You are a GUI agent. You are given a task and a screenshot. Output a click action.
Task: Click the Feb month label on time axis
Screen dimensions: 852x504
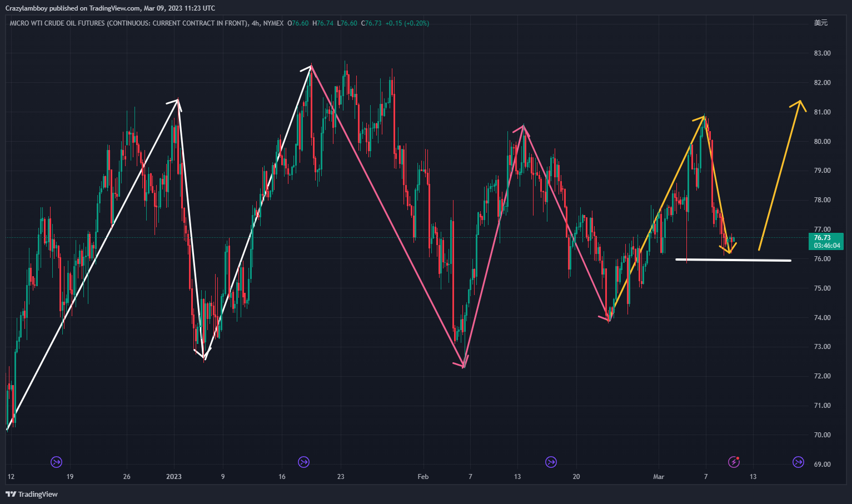(423, 477)
